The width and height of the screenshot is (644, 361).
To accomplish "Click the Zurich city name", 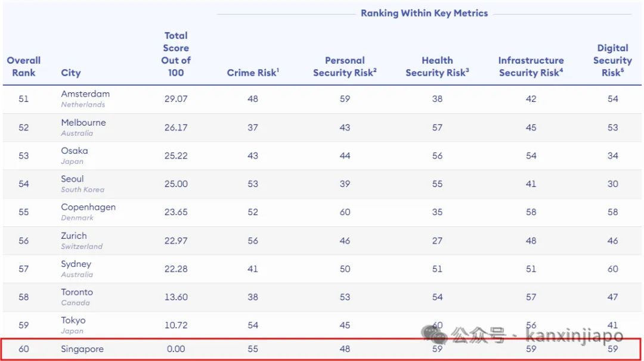I will tap(74, 235).
